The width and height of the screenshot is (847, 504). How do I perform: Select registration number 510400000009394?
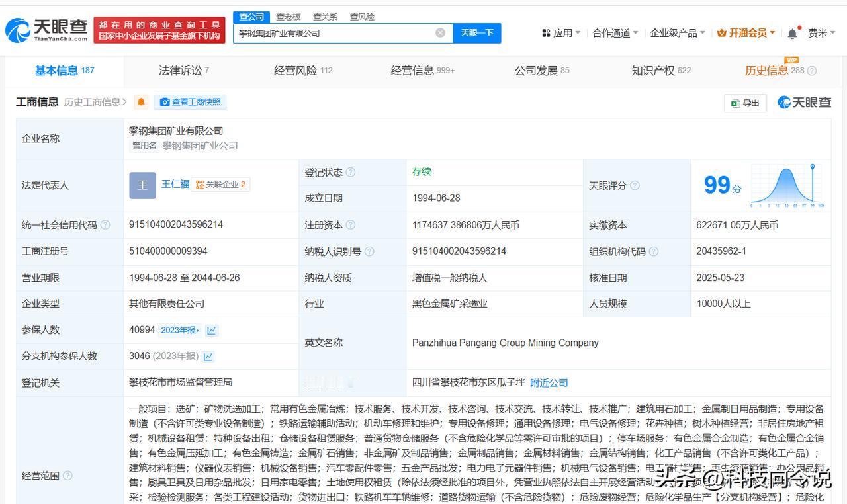click(168, 251)
